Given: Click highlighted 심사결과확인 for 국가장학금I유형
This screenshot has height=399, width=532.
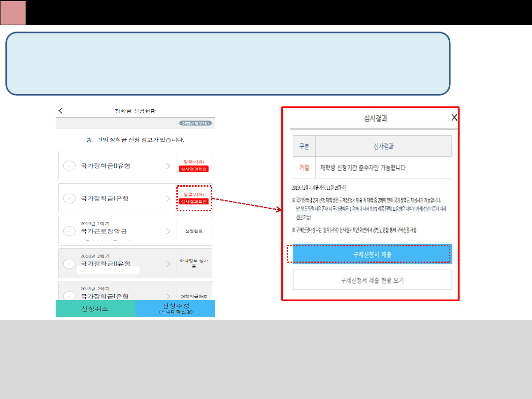Looking at the screenshot, I should coord(194,202).
